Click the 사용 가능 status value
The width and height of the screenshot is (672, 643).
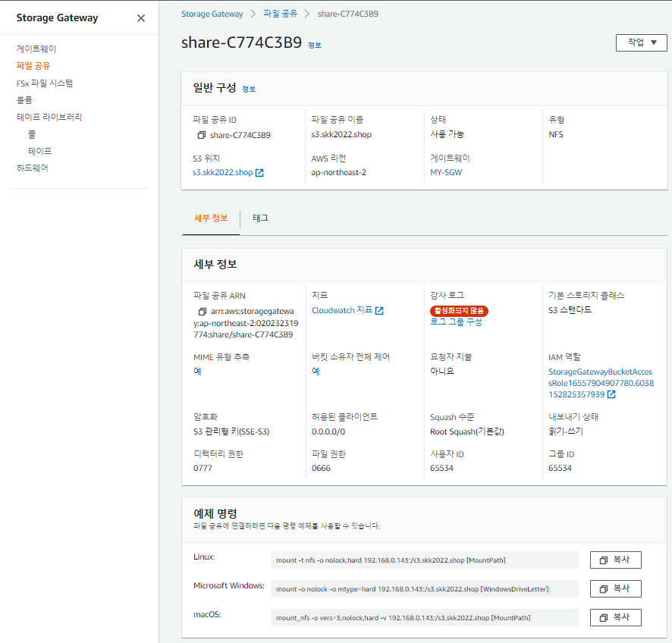pyautogui.click(x=447, y=134)
